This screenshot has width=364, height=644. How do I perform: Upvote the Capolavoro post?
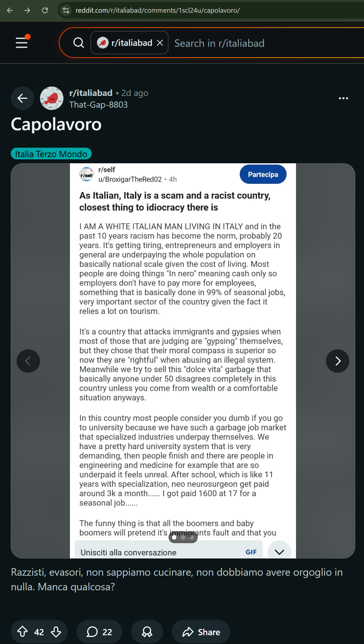point(22,632)
